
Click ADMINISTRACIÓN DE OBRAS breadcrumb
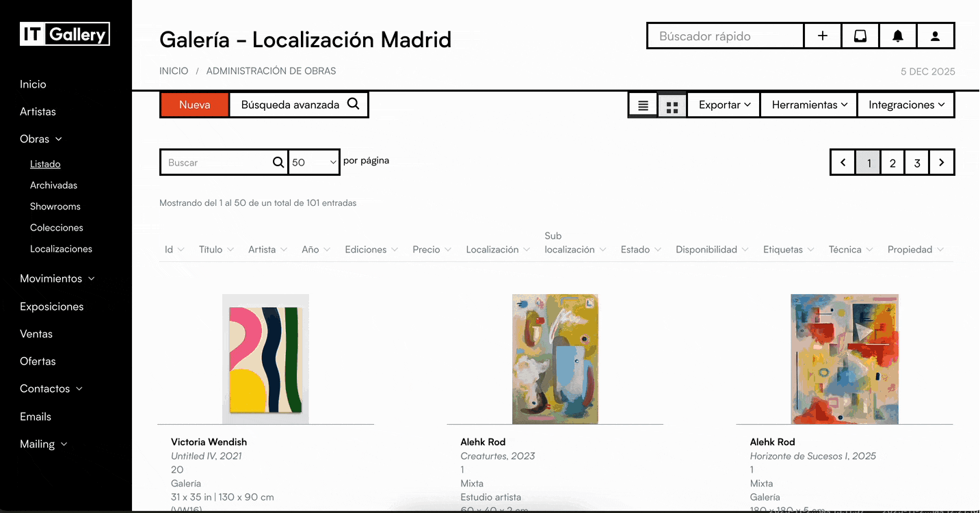tap(272, 71)
